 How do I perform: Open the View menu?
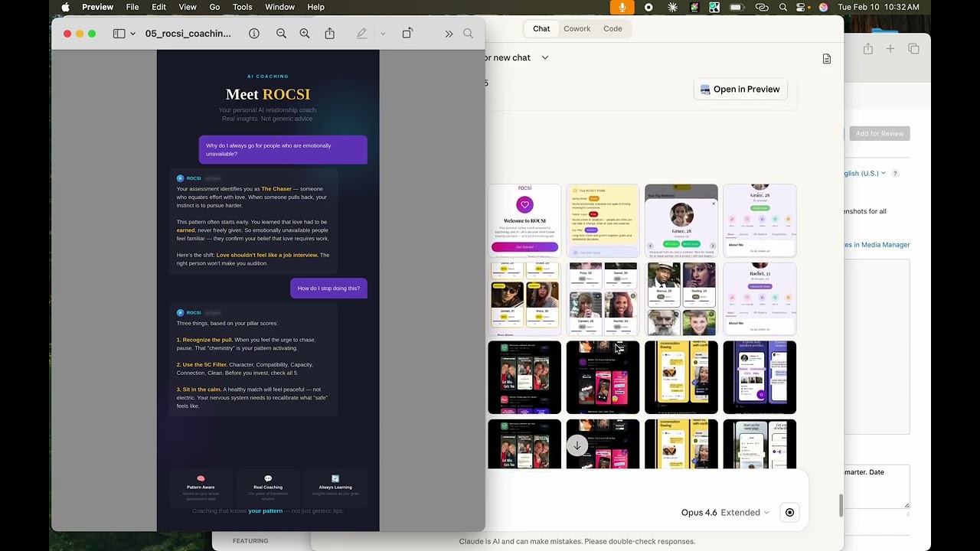[x=188, y=7]
